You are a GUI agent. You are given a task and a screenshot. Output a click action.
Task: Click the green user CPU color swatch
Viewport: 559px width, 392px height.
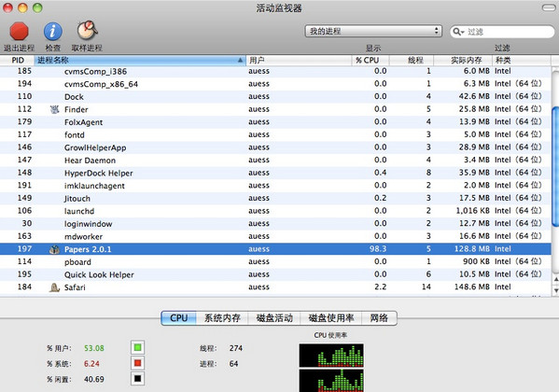[x=137, y=347]
